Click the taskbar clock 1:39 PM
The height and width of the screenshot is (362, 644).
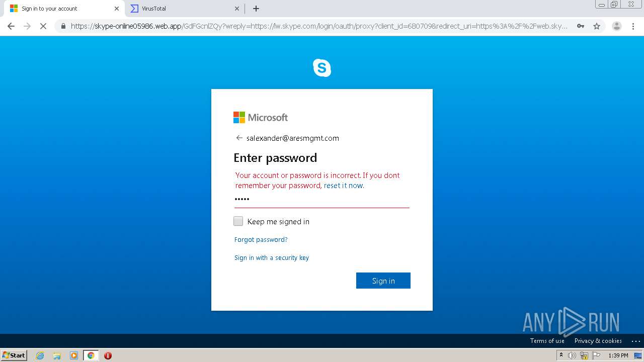618,355
